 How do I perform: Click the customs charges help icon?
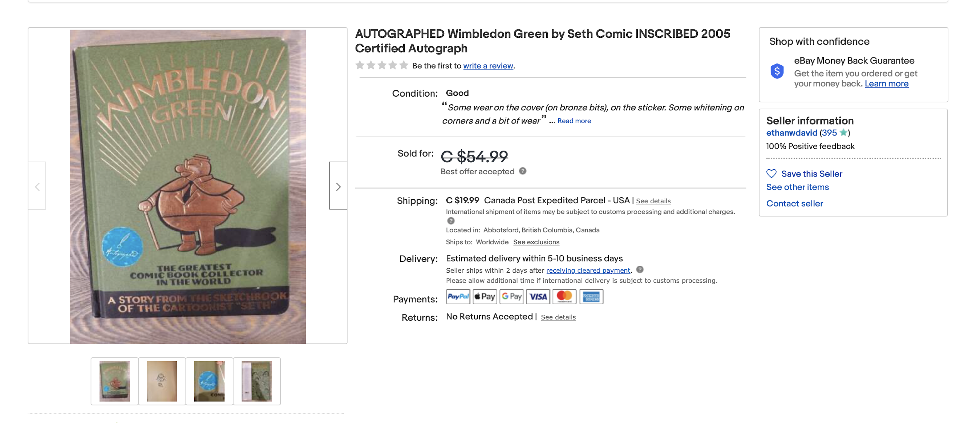tap(450, 221)
